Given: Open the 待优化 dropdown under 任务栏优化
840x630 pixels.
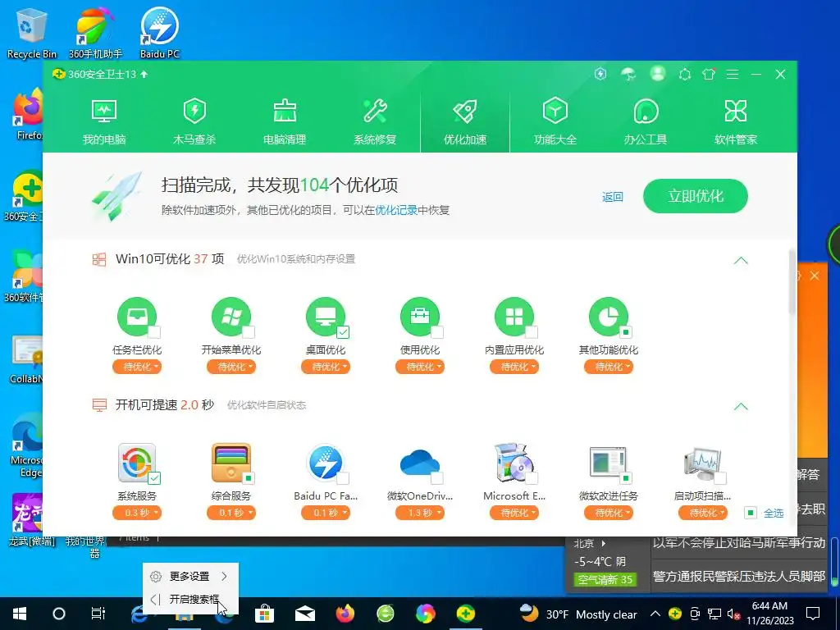Looking at the screenshot, I should 137,367.
